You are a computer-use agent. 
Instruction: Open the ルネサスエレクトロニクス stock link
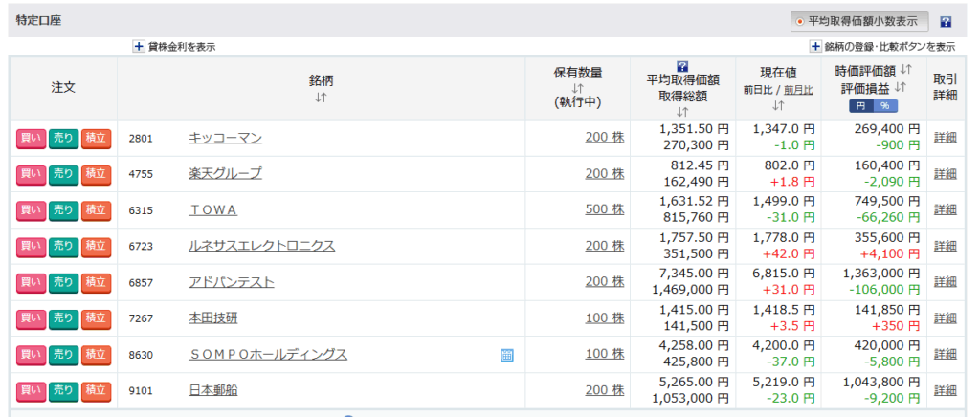[262, 246]
